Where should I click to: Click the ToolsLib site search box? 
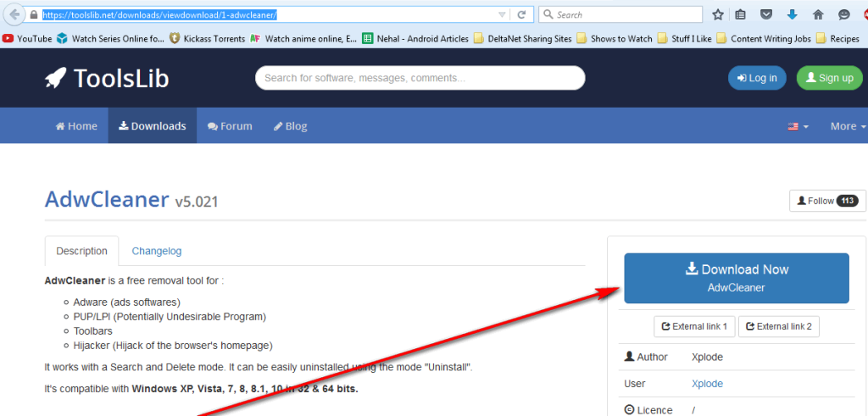420,78
